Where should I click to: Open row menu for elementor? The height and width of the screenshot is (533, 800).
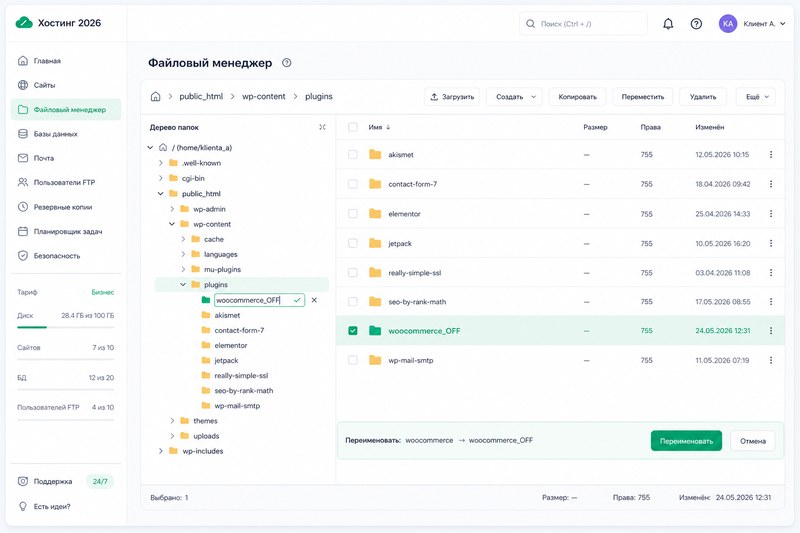[x=771, y=214]
